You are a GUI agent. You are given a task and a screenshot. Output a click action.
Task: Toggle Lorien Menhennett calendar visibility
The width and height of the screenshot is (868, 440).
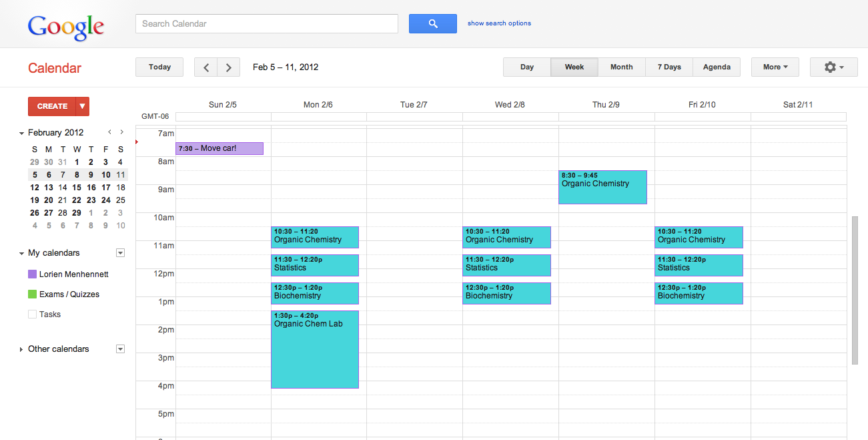point(32,274)
